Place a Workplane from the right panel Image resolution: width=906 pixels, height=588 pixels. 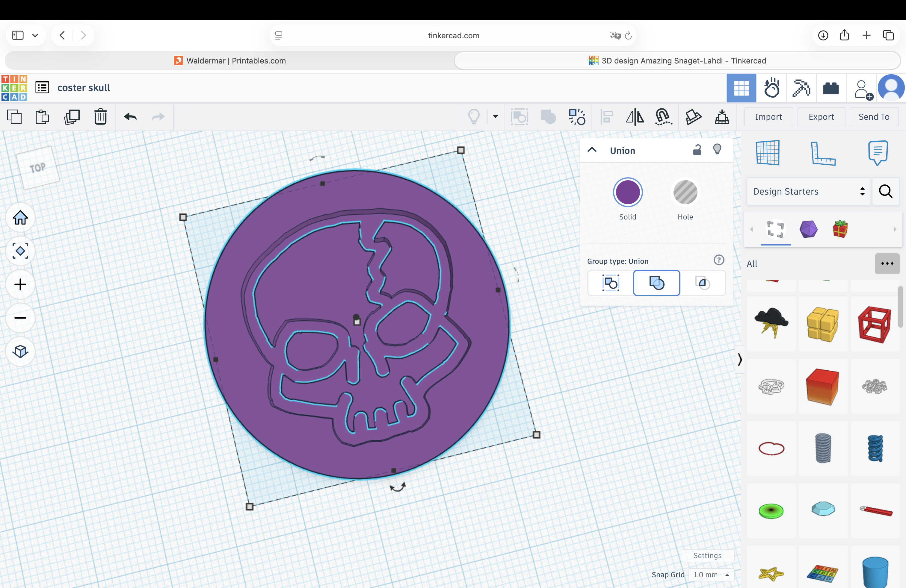click(x=768, y=152)
